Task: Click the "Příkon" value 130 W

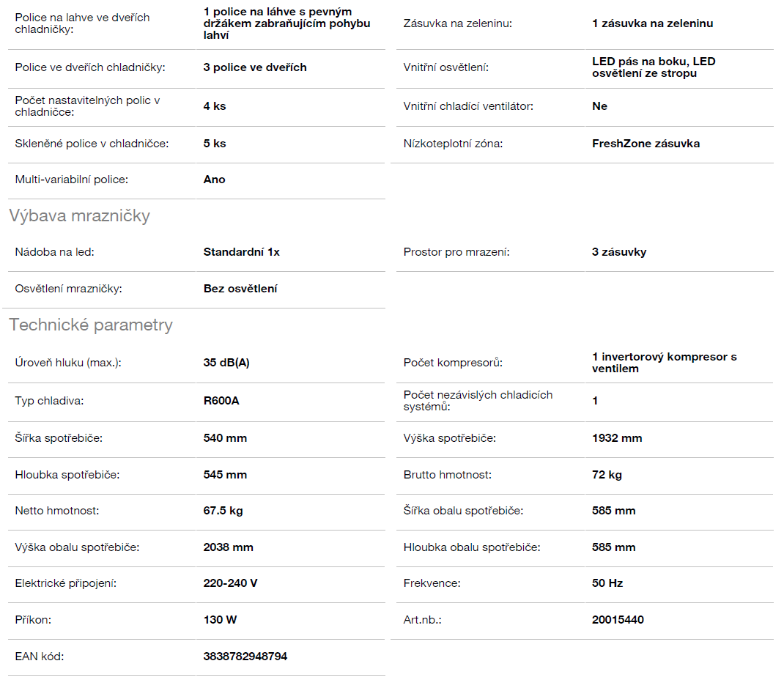Action: [220, 620]
